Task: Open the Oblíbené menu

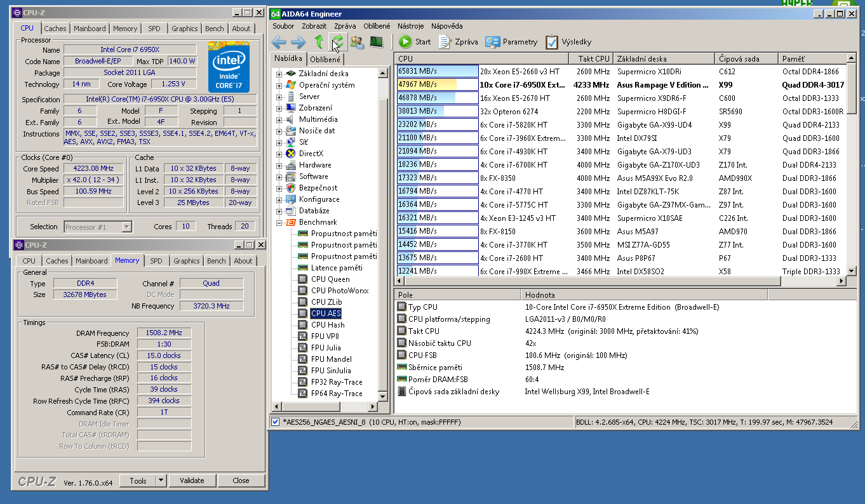Action: pyautogui.click(x=377, y=26)
